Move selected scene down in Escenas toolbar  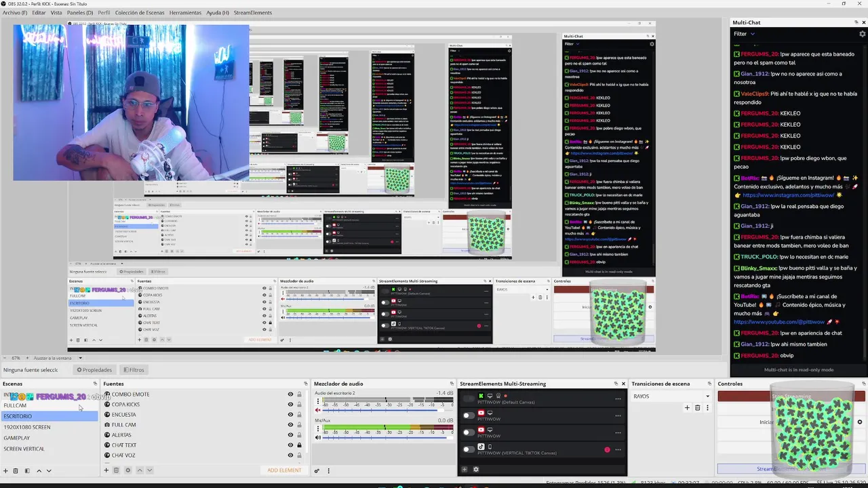49,470
